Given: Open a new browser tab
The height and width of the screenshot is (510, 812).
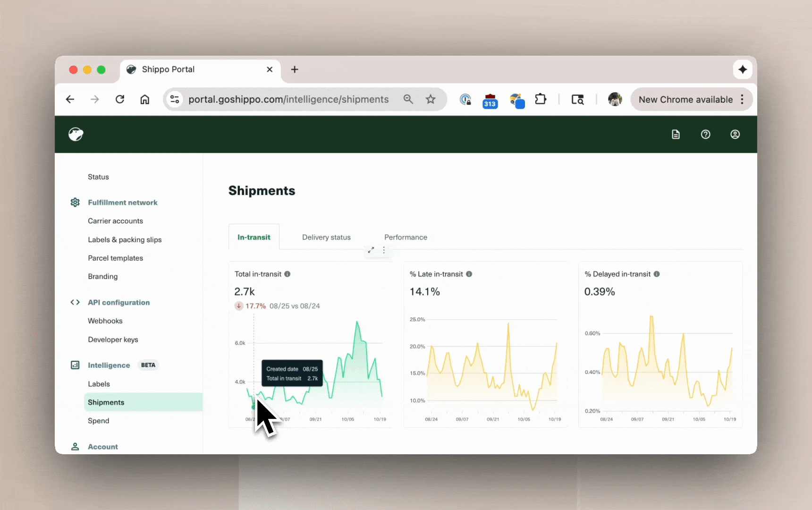Looking at the screenshot, I should (295, 69).
